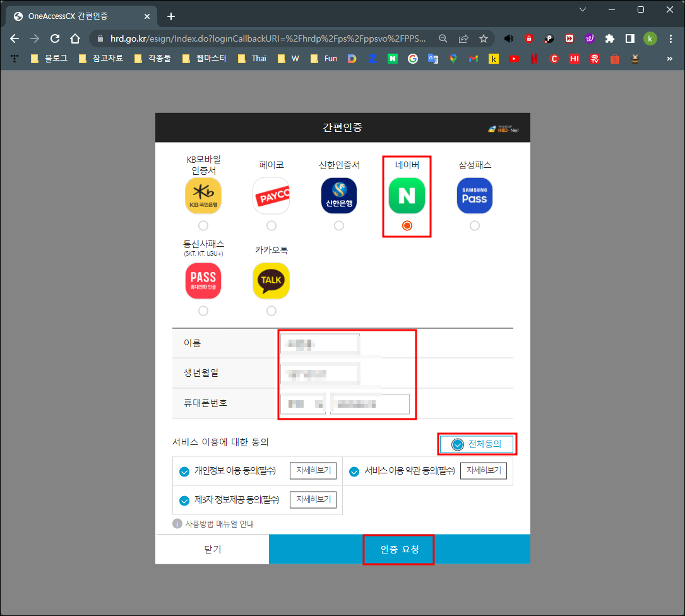Select the 통신사패스 PASS icon
This screenshot has height=616, width=685.
tap(203, 280)
